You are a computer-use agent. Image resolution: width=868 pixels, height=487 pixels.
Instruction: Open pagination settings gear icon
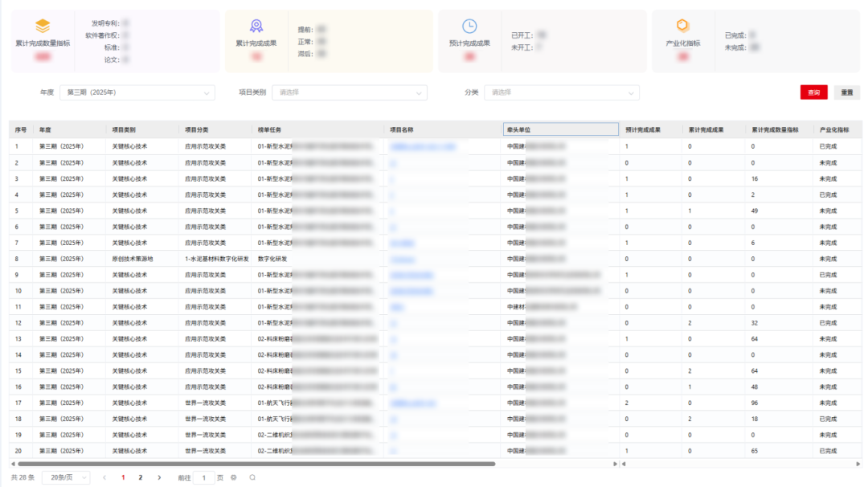coord(233,477)
